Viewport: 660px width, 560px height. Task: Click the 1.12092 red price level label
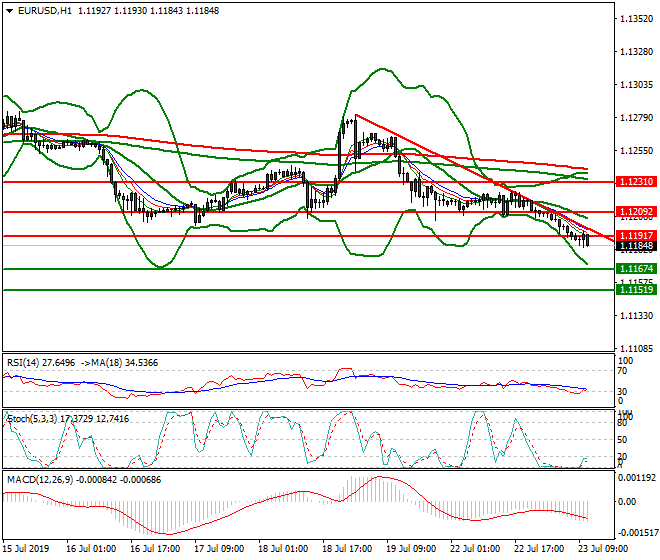coord(636,212)
